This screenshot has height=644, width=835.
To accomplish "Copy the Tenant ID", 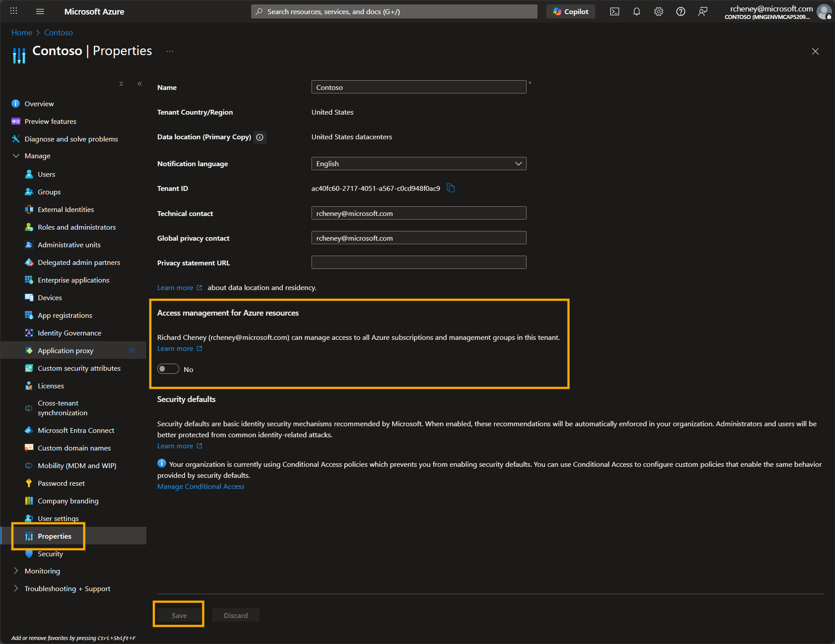I will click(450, 188).
